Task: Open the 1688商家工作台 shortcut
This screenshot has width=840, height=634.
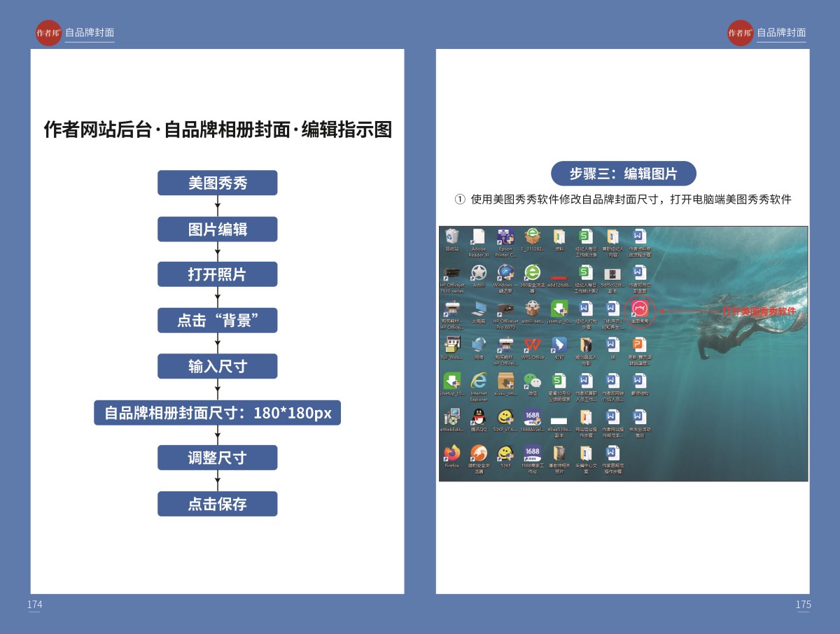Action: (532, 453)
